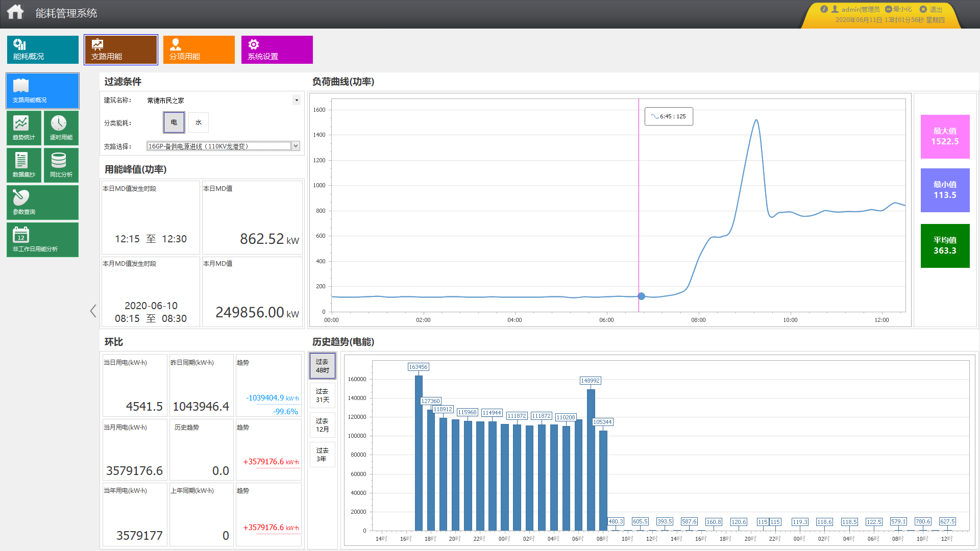Toggle 水 water energy category
Viewport: 980px width, 551px height.
coord(199,122)
